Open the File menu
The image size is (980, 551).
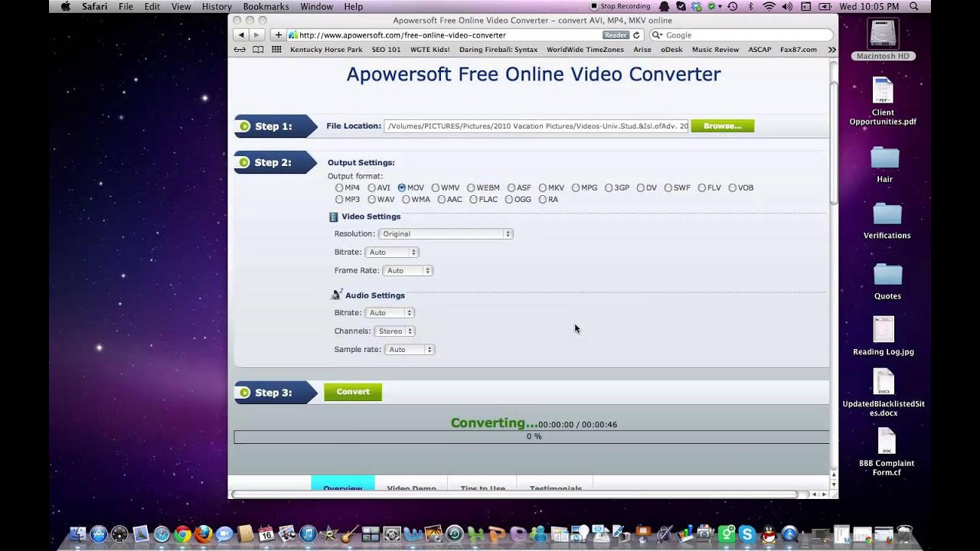point(126,6)
